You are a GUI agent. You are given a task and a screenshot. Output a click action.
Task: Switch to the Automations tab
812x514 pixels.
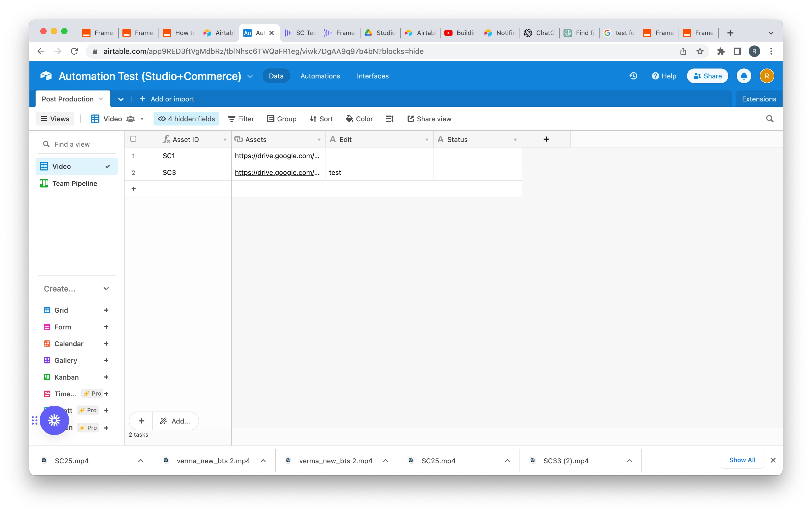(320, 76)
